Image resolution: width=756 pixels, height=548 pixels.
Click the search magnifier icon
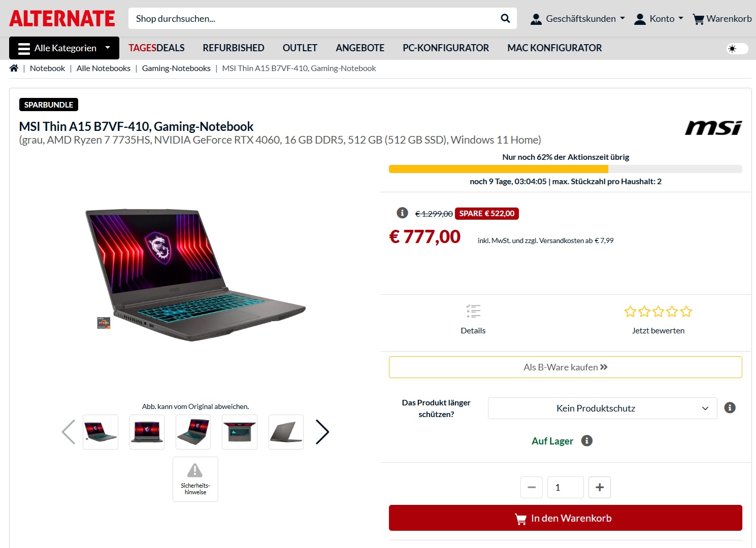[505, 18]
